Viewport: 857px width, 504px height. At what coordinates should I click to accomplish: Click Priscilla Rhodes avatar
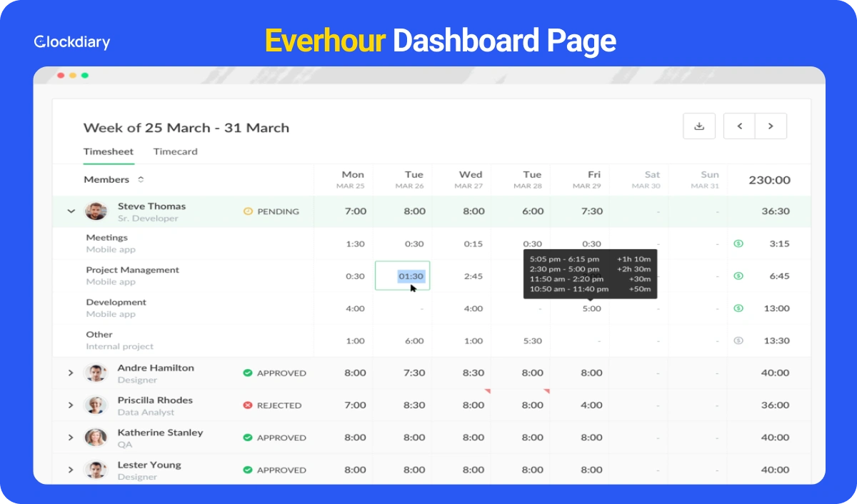tap(96, 405)
